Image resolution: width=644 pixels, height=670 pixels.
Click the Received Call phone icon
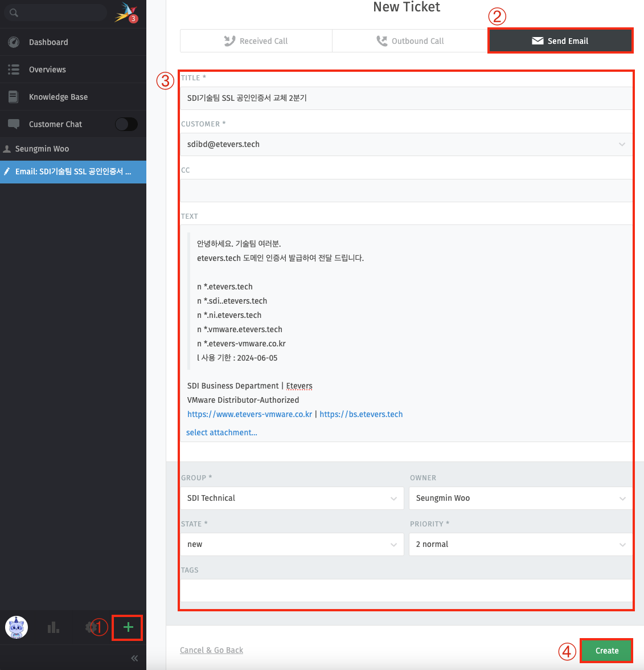pyautogui.click(x=230, y=41)
